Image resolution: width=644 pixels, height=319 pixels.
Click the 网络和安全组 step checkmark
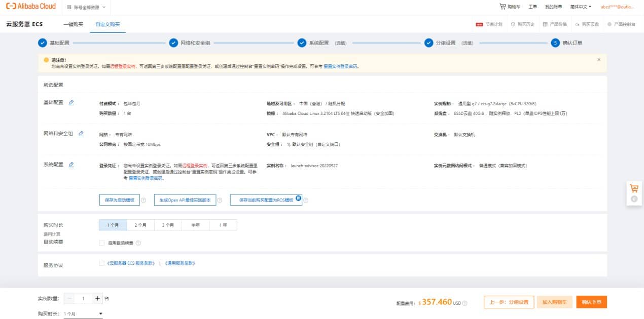pos(173,43)
